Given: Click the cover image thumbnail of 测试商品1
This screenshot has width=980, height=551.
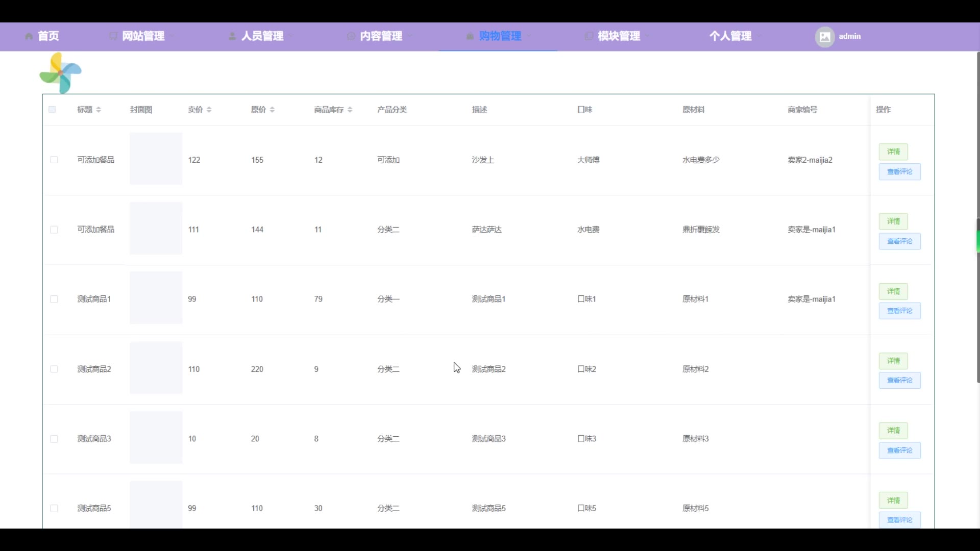Looking at the screenshot, I should (156, 298).
